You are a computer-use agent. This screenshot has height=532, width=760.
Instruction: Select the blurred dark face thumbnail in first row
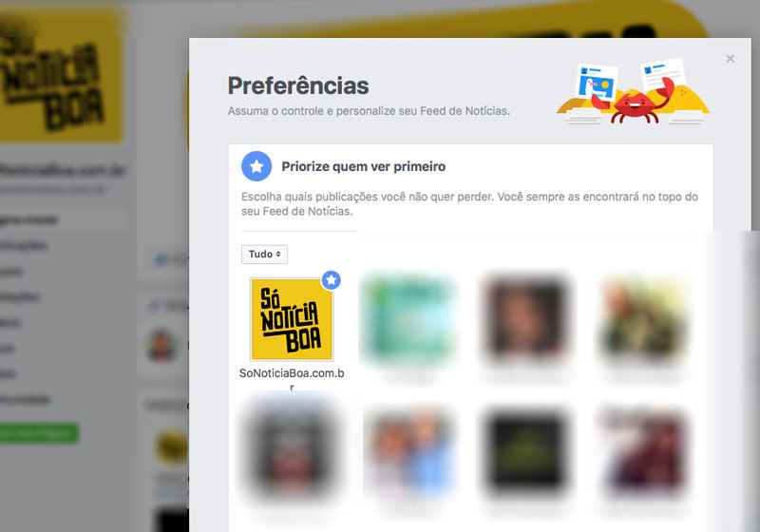pos(527,319)
